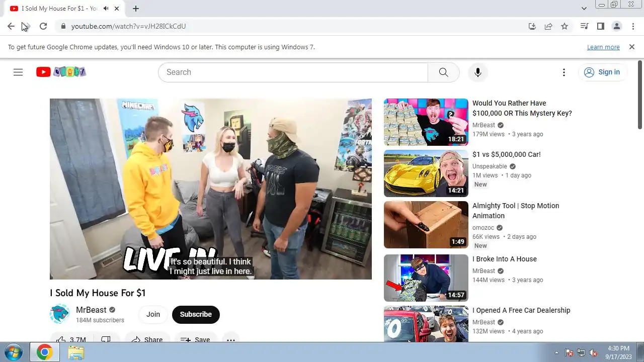Screen dimensions: 644x362
Task: Close the YouTube video tab
Action: click(117, 9)
